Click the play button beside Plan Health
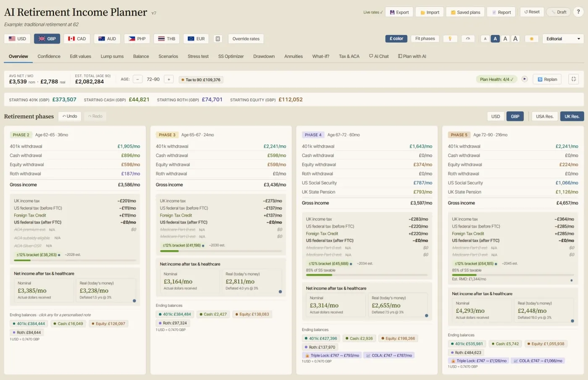 pos(525,79)
